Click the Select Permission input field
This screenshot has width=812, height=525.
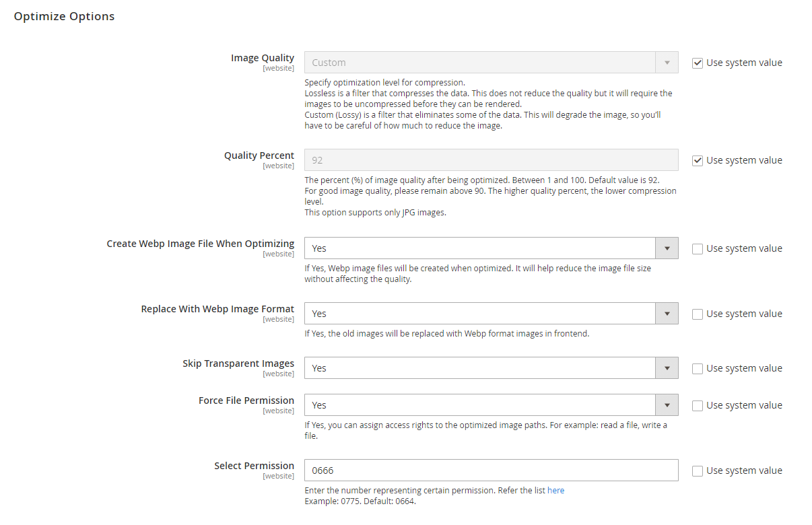491,470
